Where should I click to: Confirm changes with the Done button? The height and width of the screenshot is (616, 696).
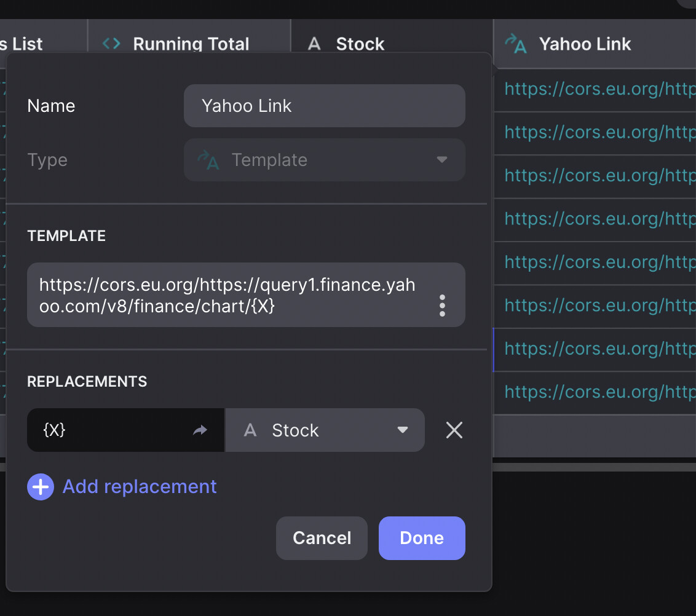pyautogui.click(x=422, y=538)
